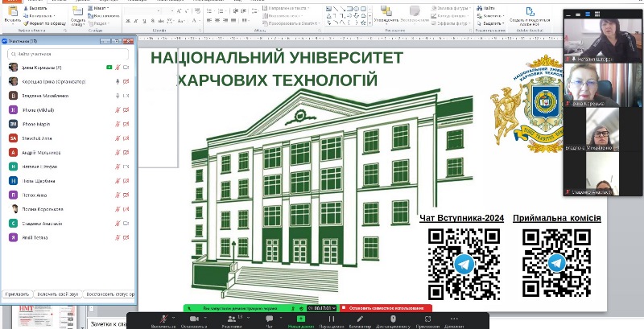644x329 pixels.
Task: Toggle the muted mic for Андрій Мельников
Action: [118, 153]
